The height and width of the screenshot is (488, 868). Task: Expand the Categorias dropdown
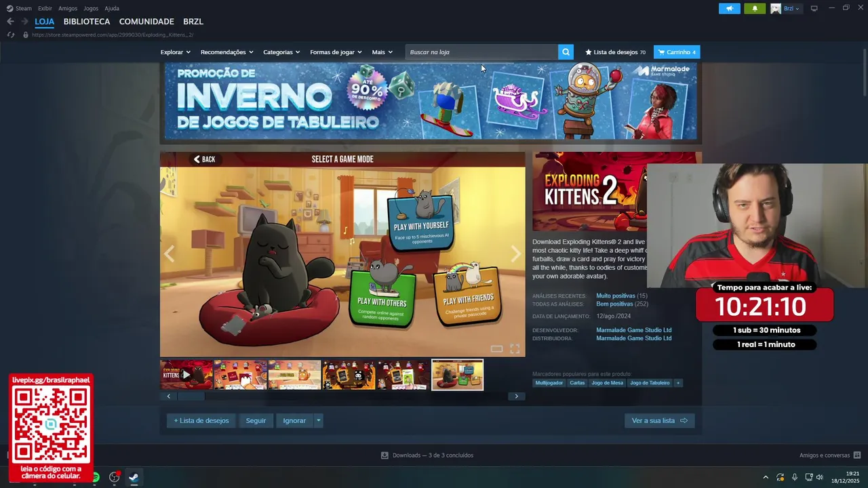281,52
